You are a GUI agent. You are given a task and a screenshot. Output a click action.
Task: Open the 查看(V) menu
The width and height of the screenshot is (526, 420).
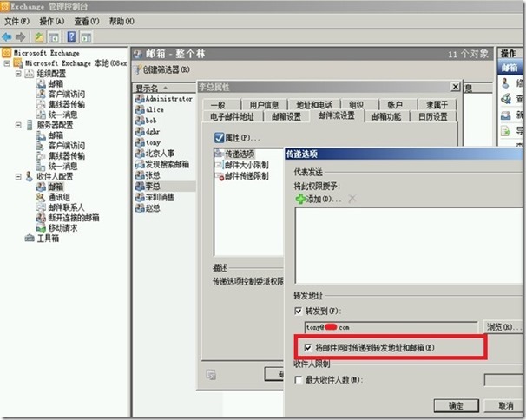(x=87, y=22)
